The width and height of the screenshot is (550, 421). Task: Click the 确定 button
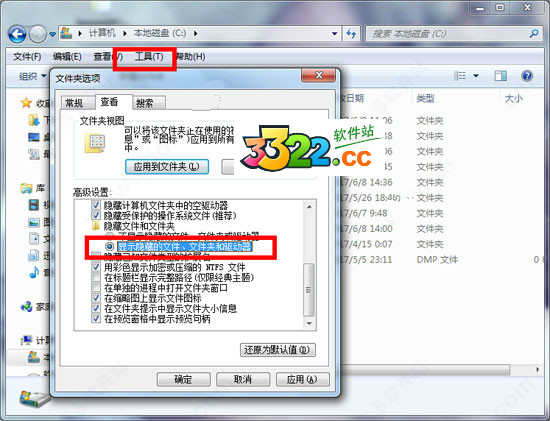point(183,379)
